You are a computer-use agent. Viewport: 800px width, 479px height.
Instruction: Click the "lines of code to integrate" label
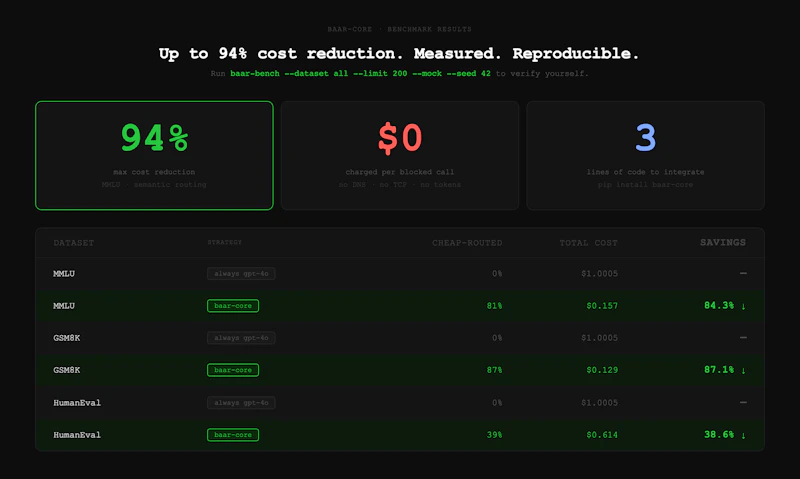[645, 172]
